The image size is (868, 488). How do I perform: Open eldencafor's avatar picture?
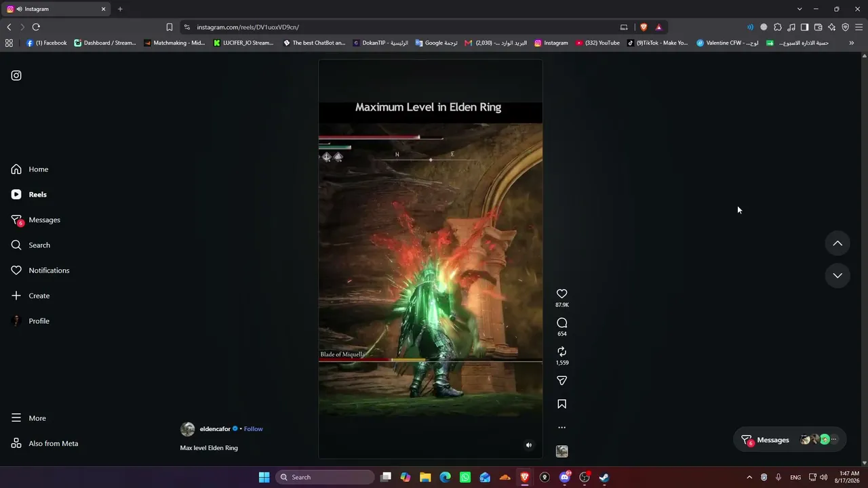188,429
